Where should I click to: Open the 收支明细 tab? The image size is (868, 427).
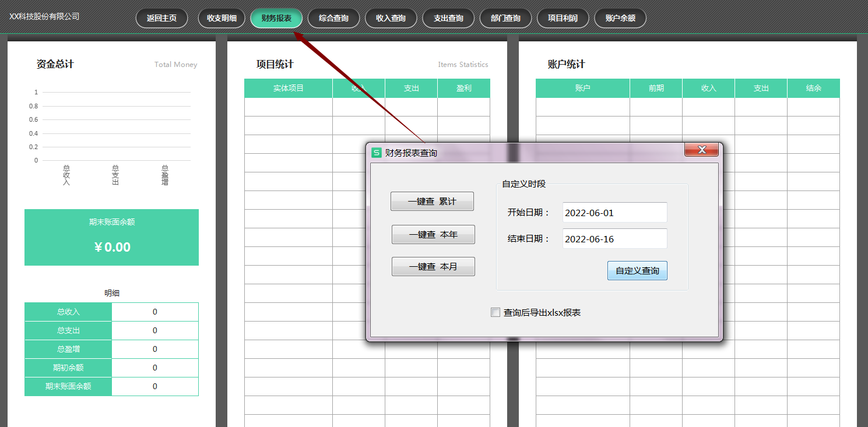(222, 18)
